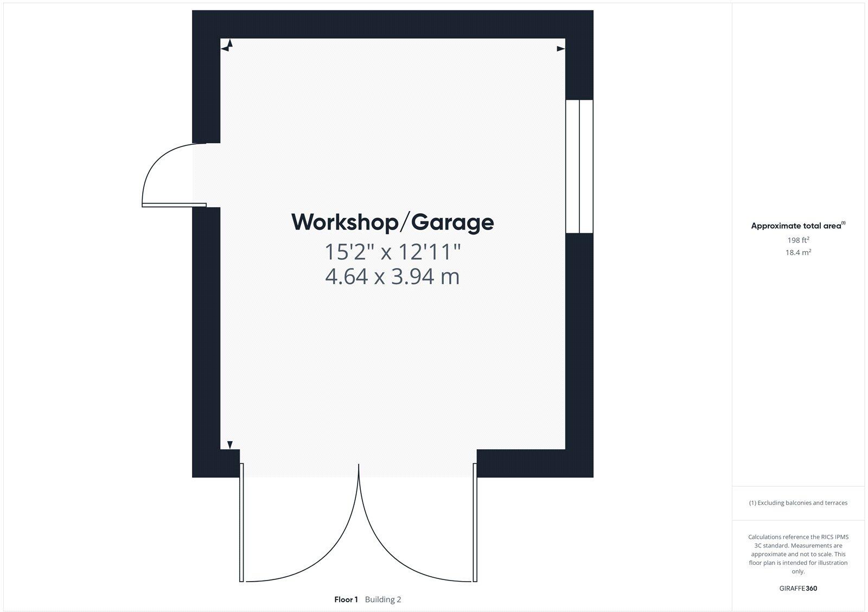Click the top-right dimension arrow marker
Screen dimensions: 868x612
click(560, 49)
